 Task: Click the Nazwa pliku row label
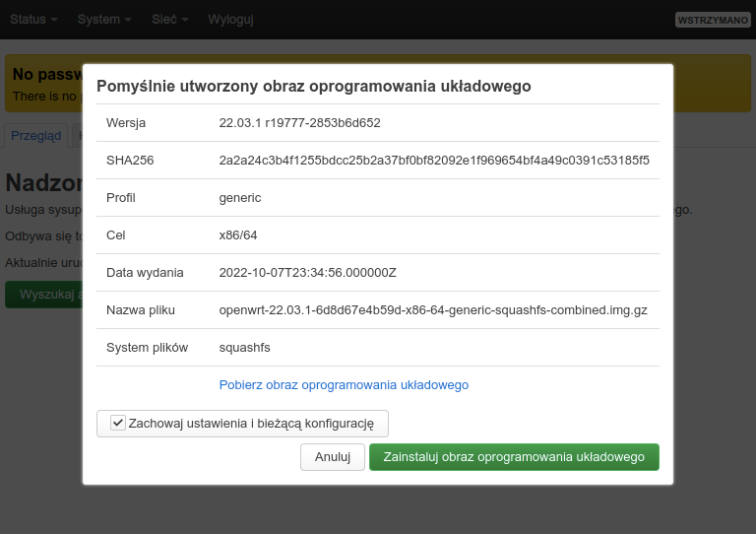click(x=141, y=310)
